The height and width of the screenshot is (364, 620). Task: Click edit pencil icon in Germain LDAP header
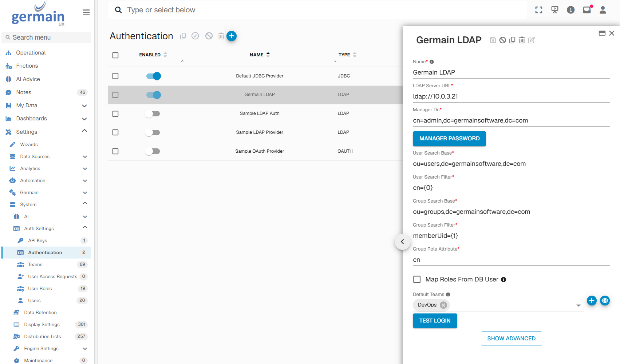click(x=532, y=40)
